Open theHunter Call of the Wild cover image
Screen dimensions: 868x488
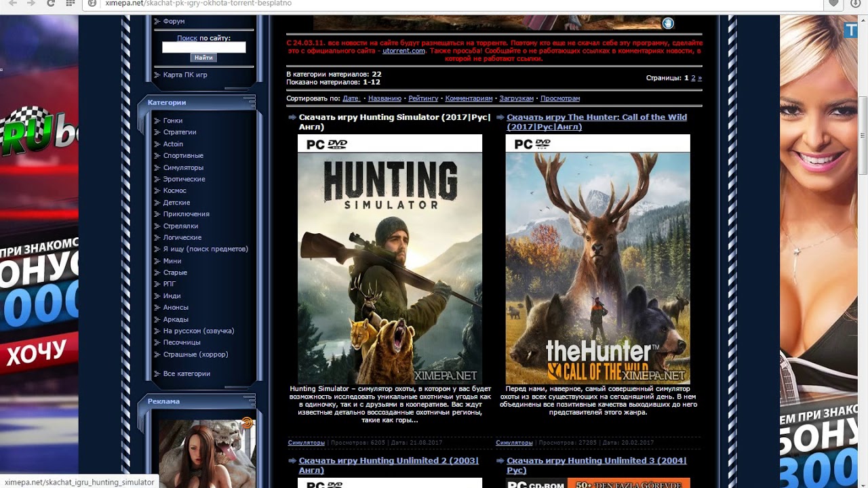(597, 259)
